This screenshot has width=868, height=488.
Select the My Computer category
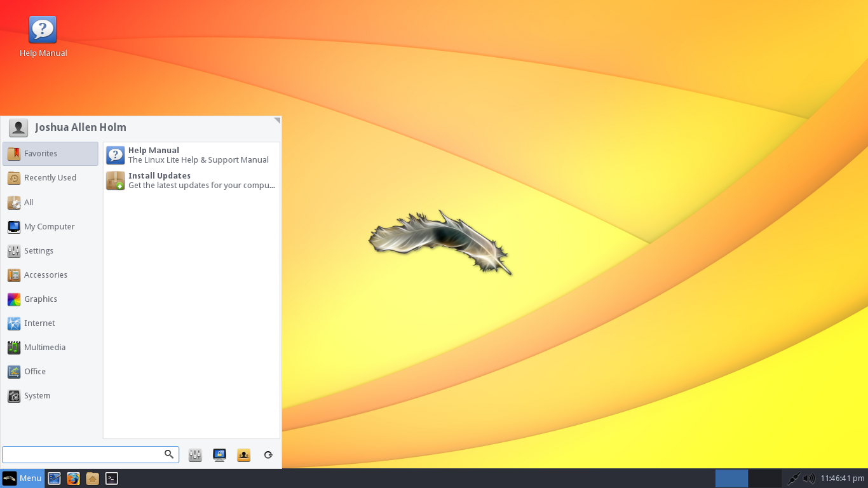(51, 226)
